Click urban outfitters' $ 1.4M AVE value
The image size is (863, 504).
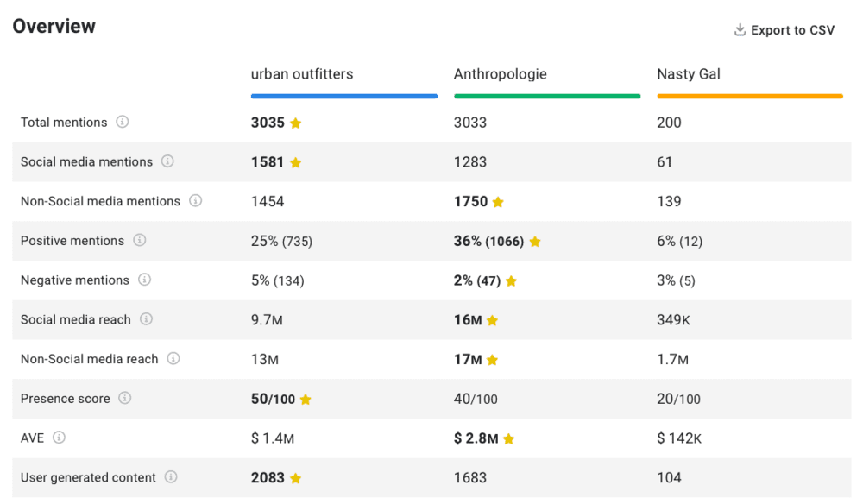(x=273, y=438)
